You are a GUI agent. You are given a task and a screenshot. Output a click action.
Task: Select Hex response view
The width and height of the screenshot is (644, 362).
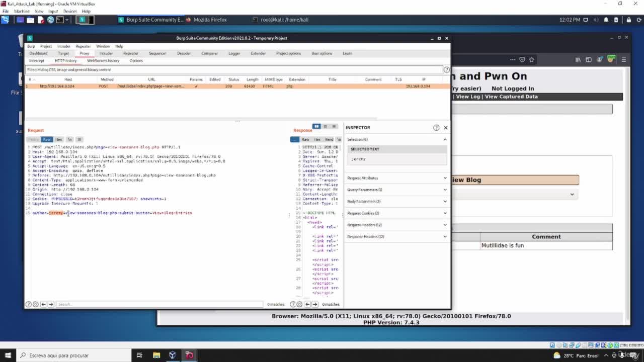coord(317,139)
